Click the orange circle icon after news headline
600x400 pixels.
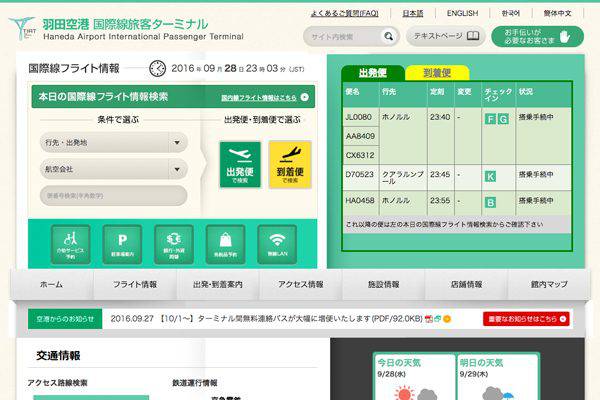[447, 318]
